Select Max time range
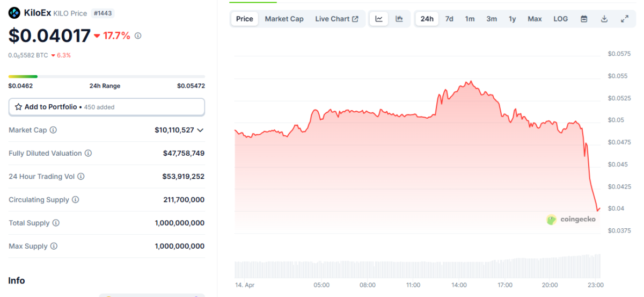This screenshot has height=297, width=644. coord(535,19)
